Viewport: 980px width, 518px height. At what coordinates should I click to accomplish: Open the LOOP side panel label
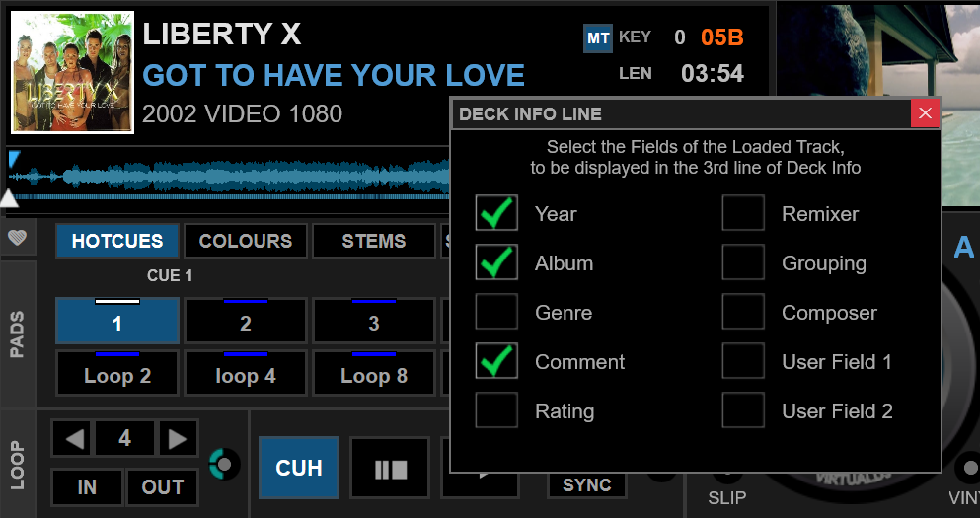(18, 465)
